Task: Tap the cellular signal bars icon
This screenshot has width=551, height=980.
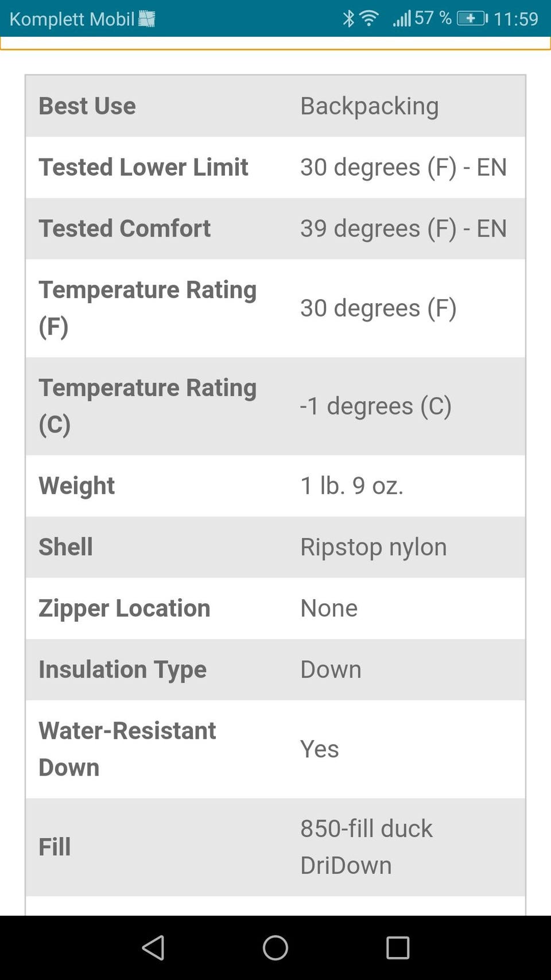Action: point(402,18)
